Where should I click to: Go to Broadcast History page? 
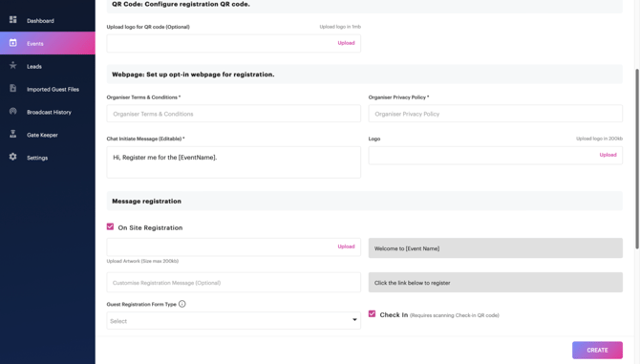click(x=48, y=112)
